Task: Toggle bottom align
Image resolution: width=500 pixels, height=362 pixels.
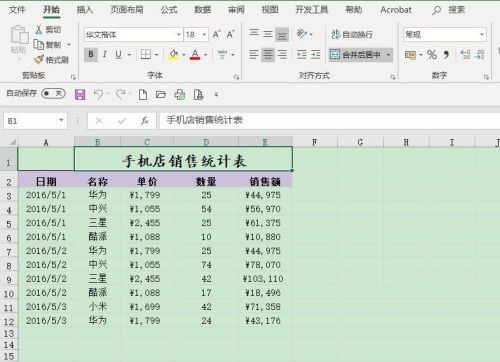Action: click(282, 34)
